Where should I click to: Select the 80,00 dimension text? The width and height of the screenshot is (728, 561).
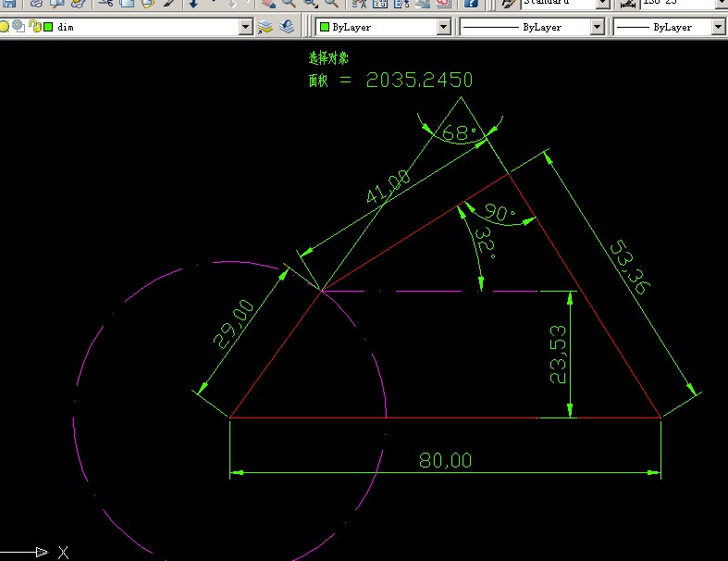[445, 460]
